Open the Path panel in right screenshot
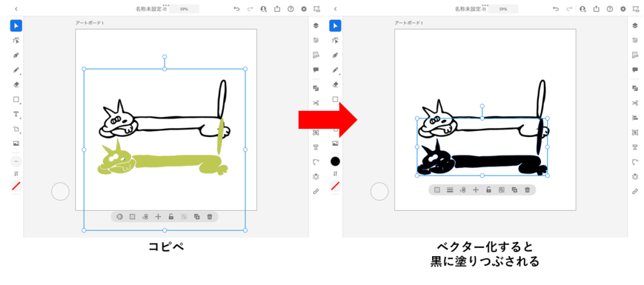Image resolution: width=644 pixels, height=285 pixels. (635, 162)
